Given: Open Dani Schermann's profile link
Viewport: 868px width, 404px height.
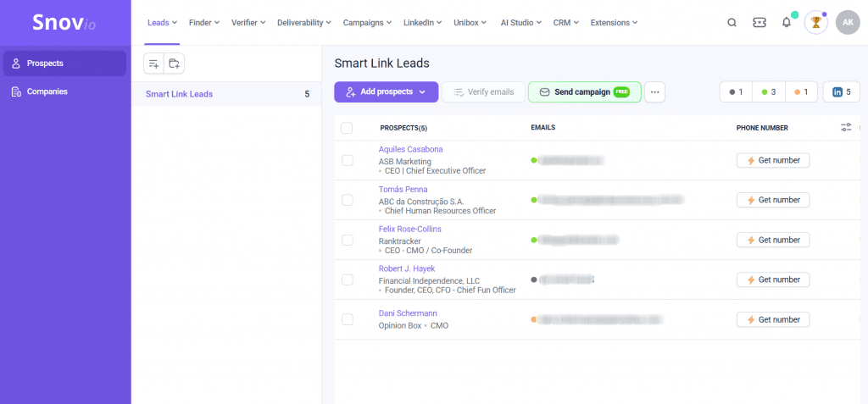Looking at the screenshot, I should (408, 313).
